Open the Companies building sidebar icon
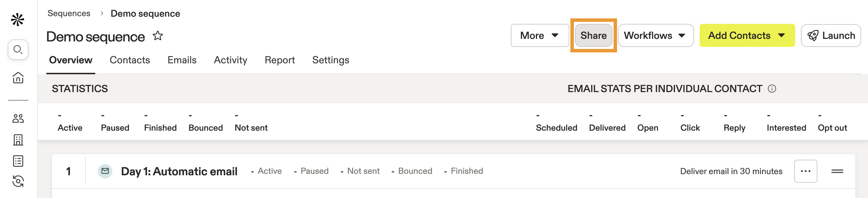This screenshot has height=198, width=868. click(x=18, y=140)
